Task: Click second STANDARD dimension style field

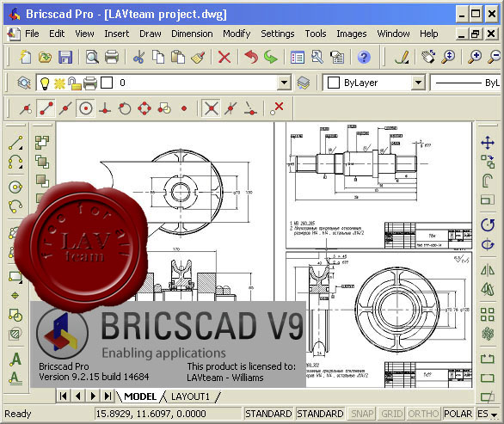Action: (x=320, y=414)
